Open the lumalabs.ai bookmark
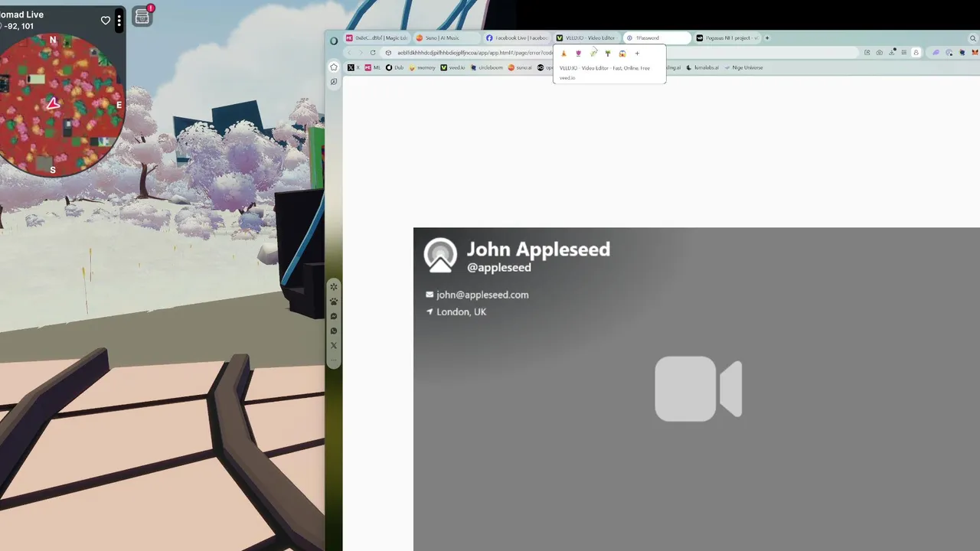980x551 pixels. point(703,67)
